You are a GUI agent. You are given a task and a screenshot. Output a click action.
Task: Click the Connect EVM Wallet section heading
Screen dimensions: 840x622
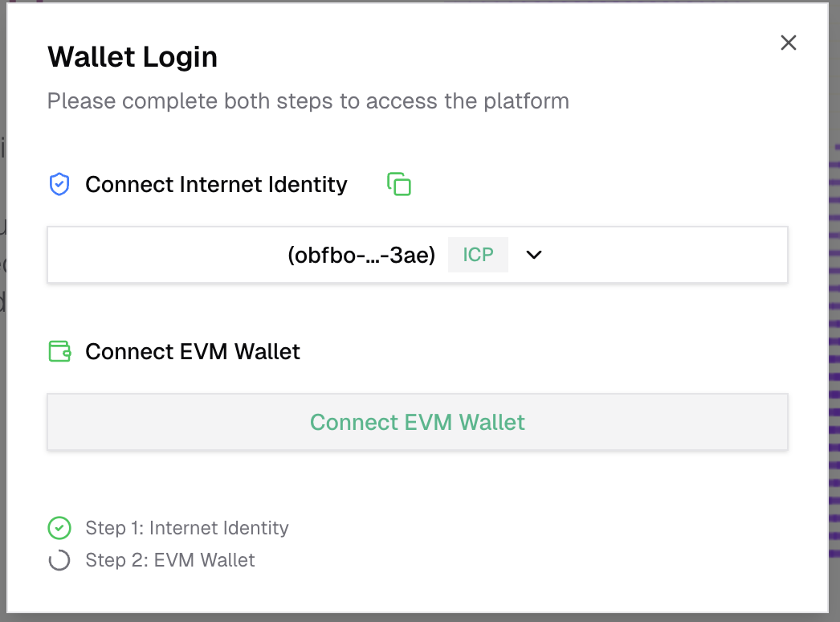coord(193,351)
